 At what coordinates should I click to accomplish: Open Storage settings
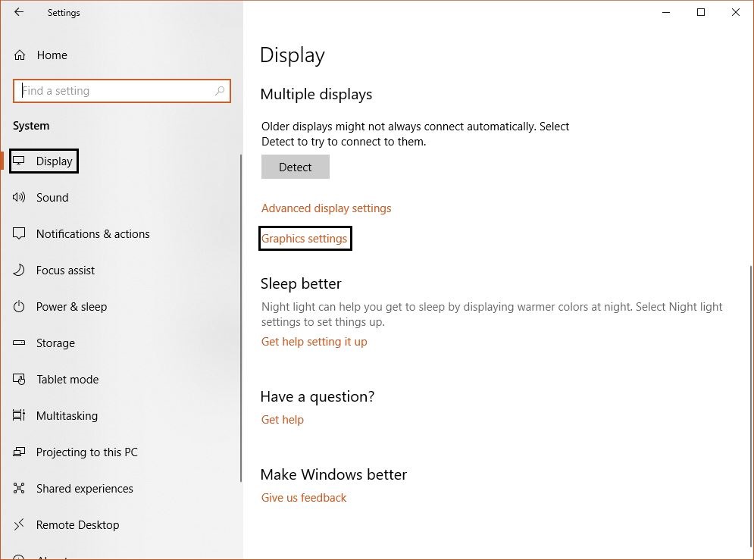click(56, 343)
